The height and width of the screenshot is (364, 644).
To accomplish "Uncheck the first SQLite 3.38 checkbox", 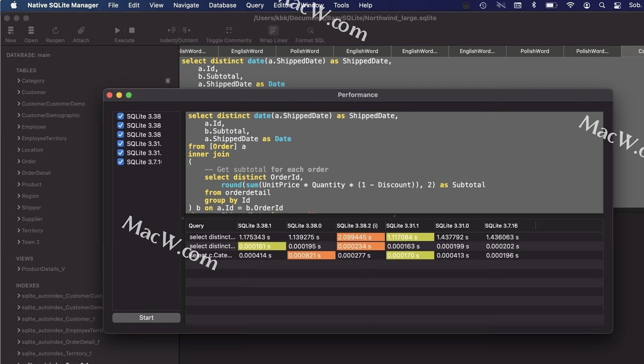I will pyautogui.click(x=121, y=116).
